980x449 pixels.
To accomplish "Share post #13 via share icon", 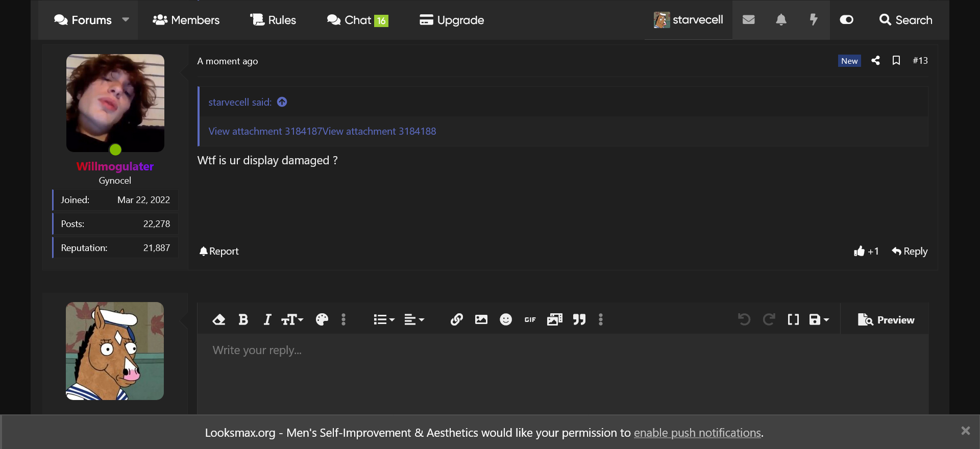I will 875,61.
